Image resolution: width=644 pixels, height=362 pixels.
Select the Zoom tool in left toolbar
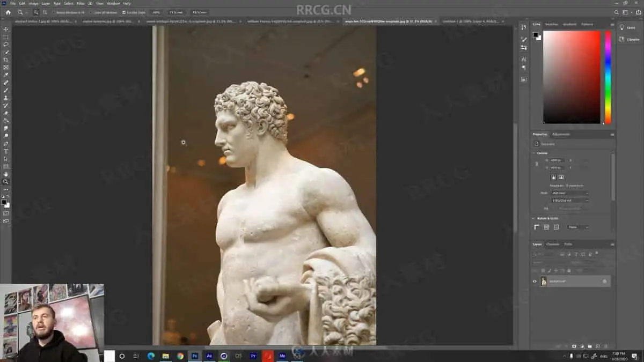pos(6,182)
